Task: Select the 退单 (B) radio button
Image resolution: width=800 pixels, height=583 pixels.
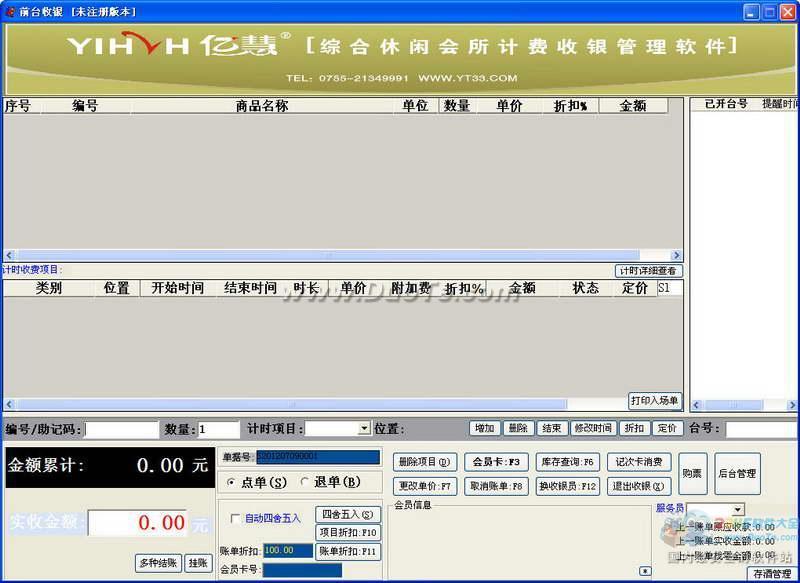Action: (305, 482)
